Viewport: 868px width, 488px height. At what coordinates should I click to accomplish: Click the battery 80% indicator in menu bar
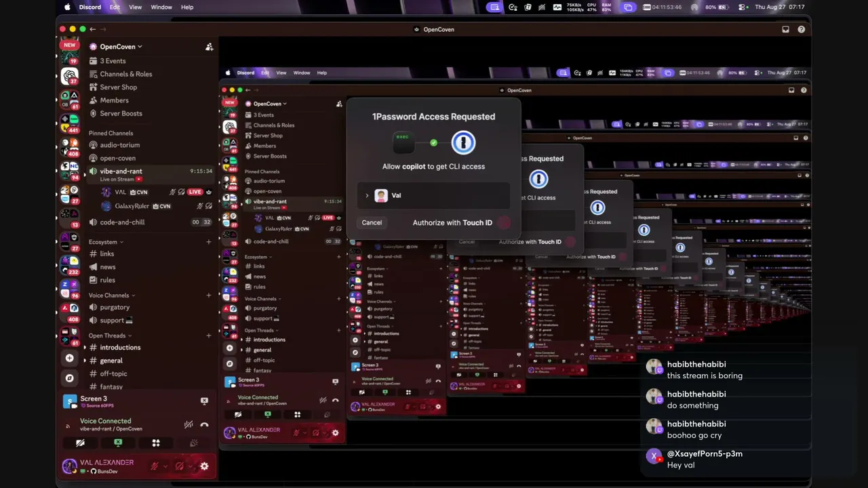(716, 7)
